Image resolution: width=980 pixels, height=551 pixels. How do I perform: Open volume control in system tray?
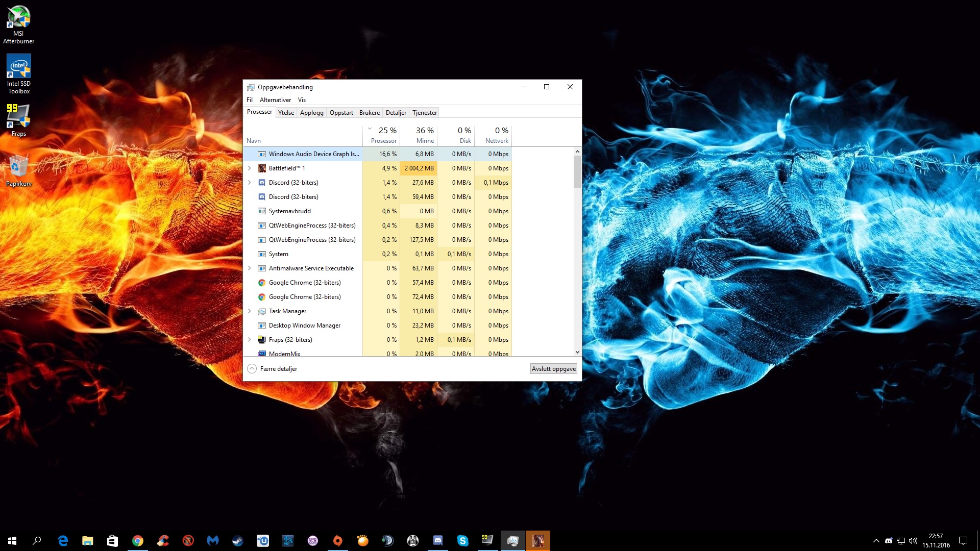click(x=913, y=541)
